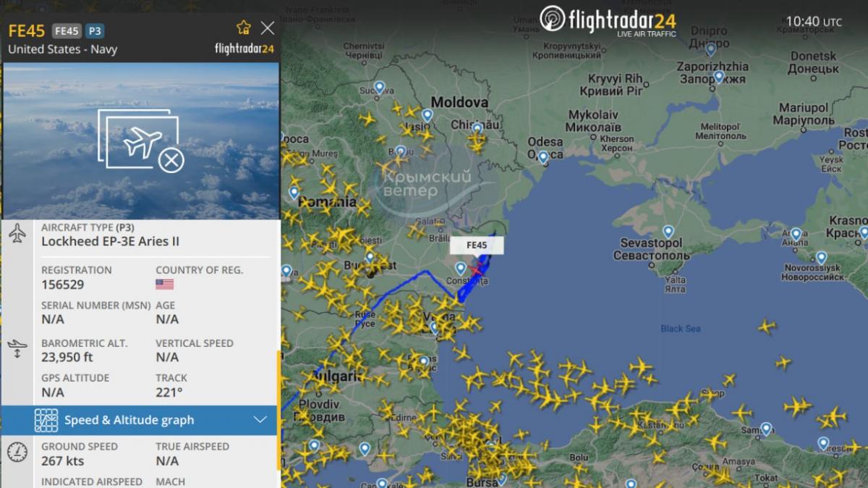
Task: Click the Zaporizhzhia airport pin marker
Action: (718, 77)
